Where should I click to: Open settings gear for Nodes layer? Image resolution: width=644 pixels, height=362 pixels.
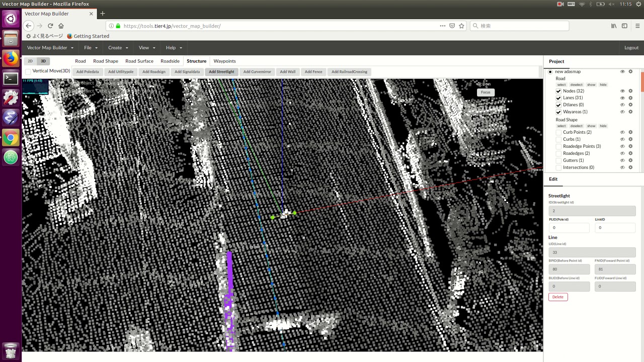630,91
